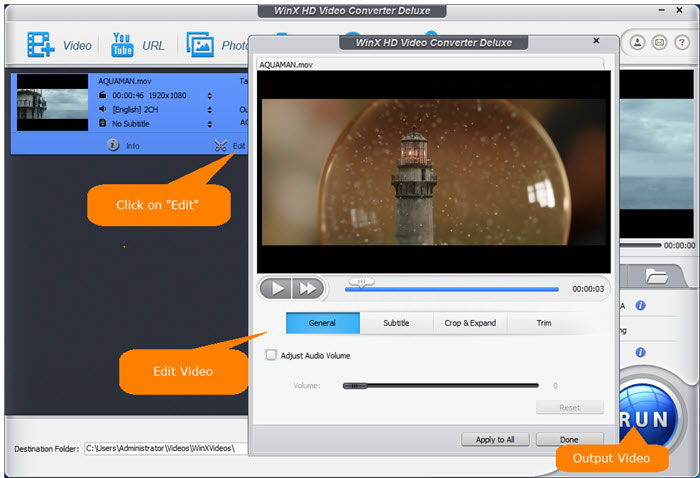The width and height of the screenshot is (700, 478).
Task: Open the Crop & Expand tab
Action: [470, 323]
